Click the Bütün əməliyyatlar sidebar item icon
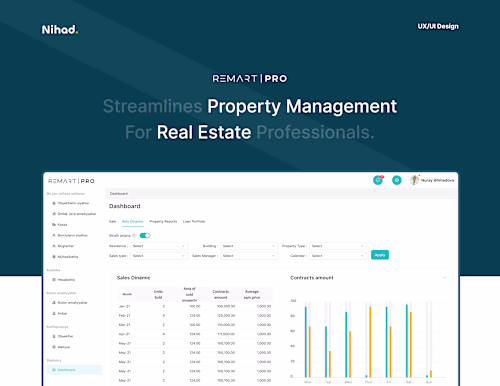Viewport: 500px width, 386px height. (54, 303)
